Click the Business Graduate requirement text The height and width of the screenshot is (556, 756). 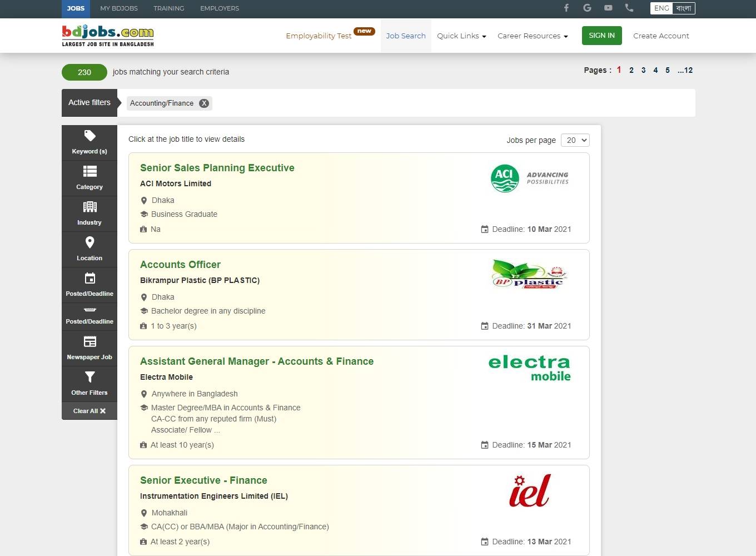tap(184, 214)
